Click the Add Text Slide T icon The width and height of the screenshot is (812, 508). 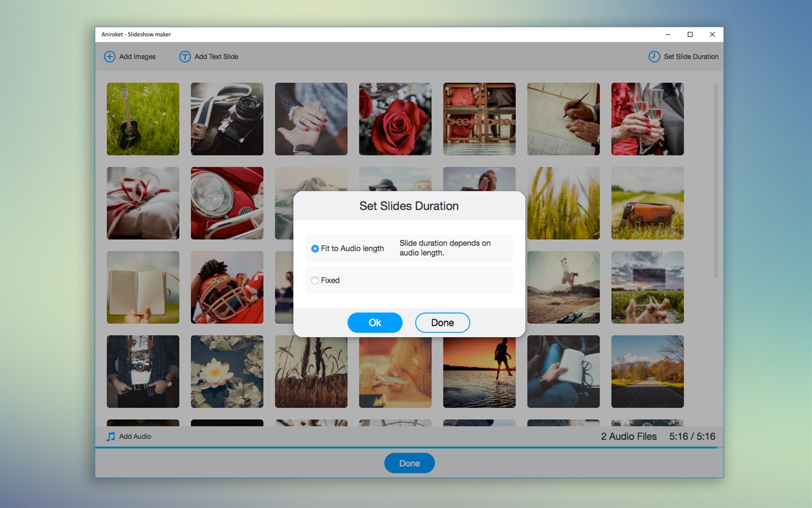coord(185,56)
